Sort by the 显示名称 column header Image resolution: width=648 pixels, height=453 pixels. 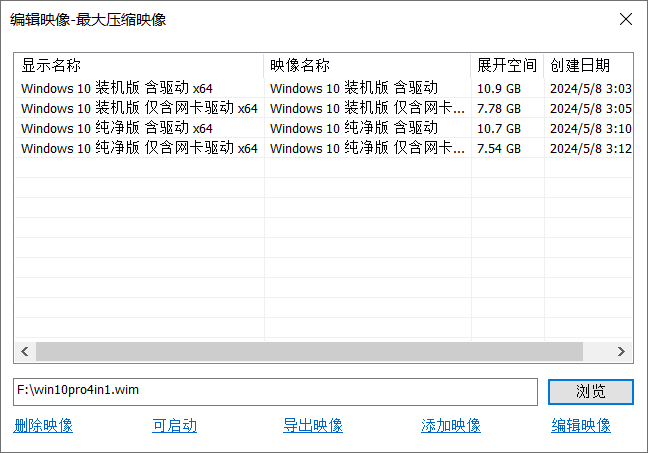click(x=139, y=65)
